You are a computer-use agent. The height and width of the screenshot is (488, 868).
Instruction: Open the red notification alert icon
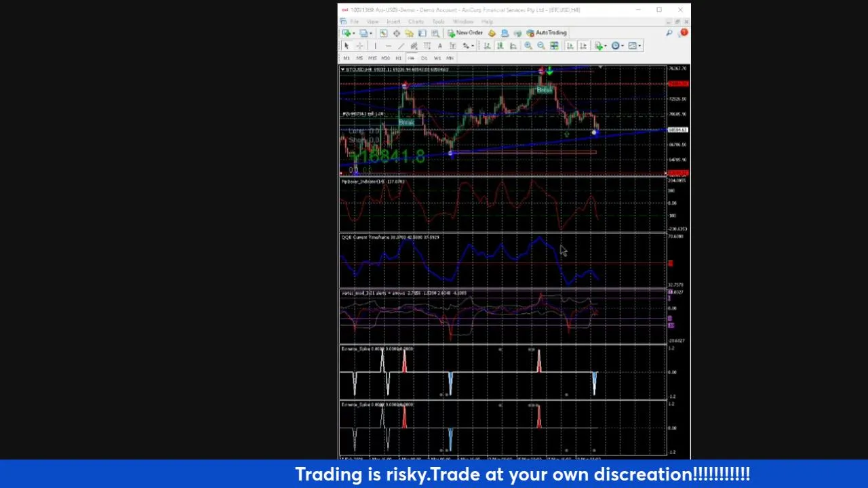[684, 32]
